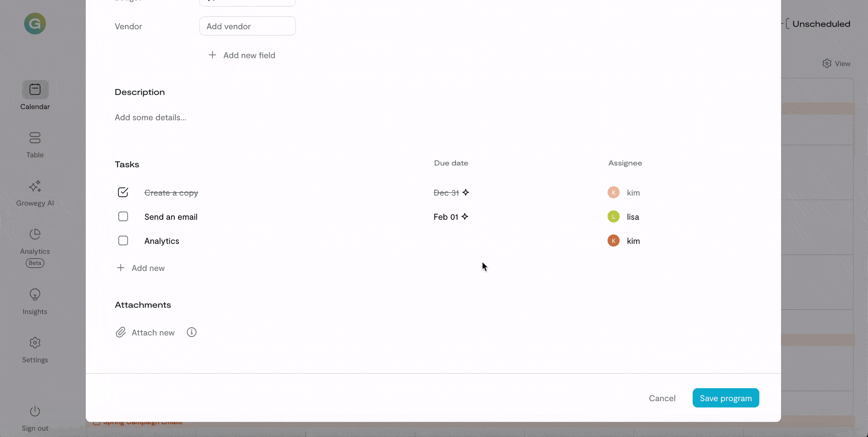
Task: Click sparkle icon next to Feb 01
Action: tap(465, 216)
